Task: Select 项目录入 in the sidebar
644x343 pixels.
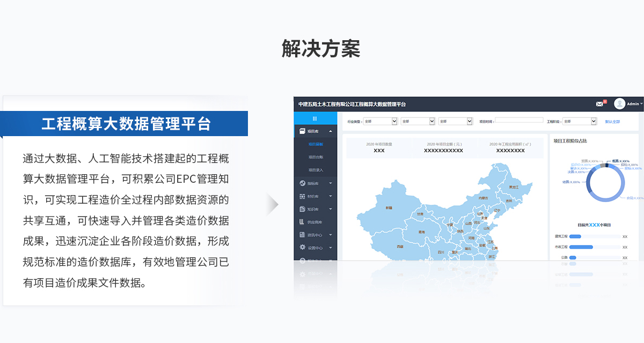Action: point(316,170)
